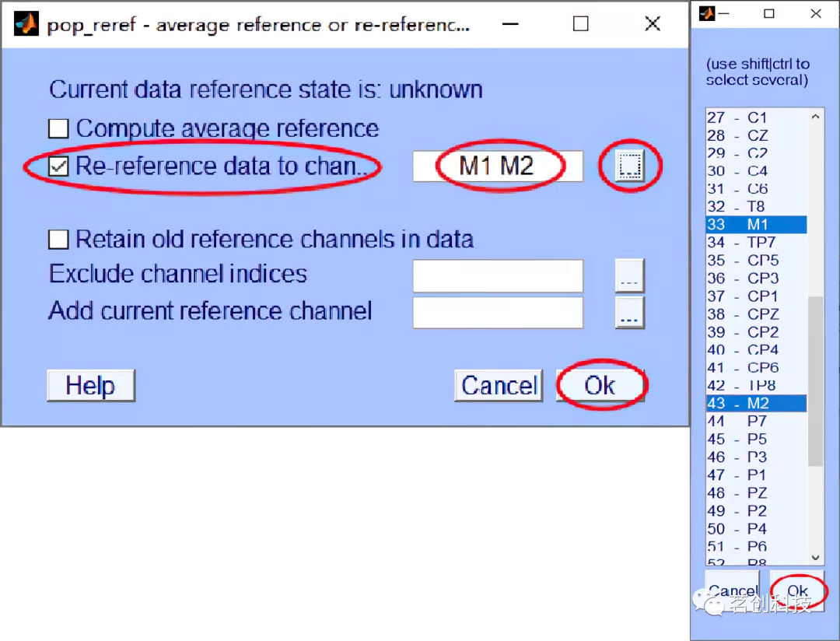Toggle Retain old reference channels in data

click(x=59, y=240)
